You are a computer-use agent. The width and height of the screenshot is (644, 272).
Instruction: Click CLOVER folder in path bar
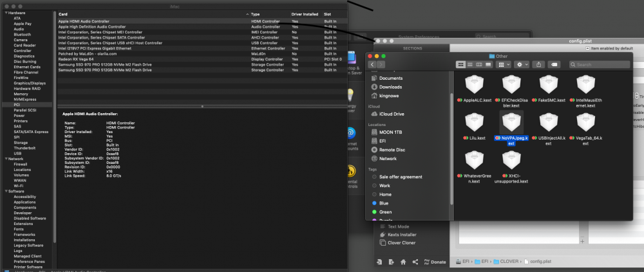click(506, 261)
